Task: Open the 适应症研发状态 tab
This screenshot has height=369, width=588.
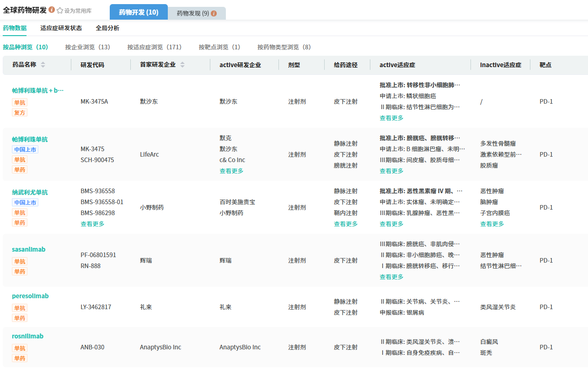Action: 61,28
